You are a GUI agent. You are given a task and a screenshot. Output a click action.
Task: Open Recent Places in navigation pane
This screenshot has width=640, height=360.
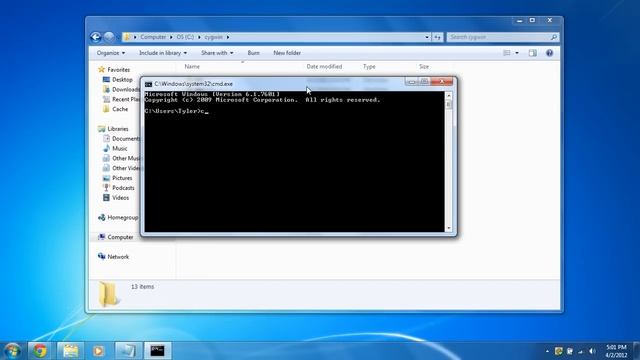tap(121, 99)
